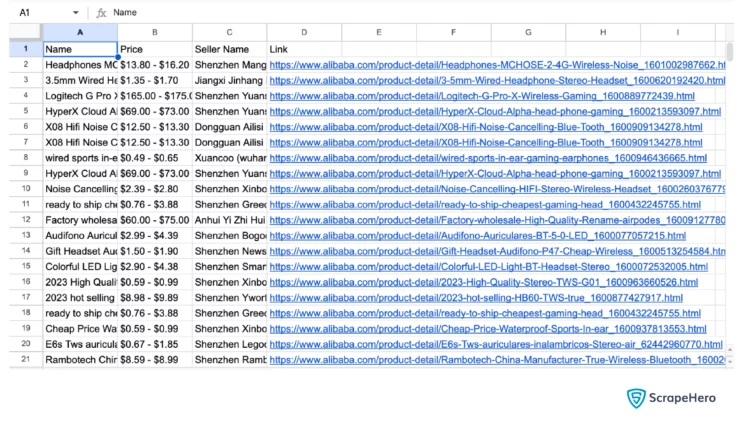Click price cell $0.49 - $0.65

155,158
